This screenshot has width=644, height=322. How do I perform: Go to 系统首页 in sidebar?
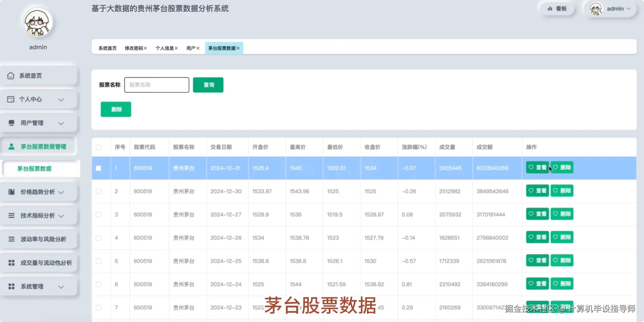click(39, 76)
